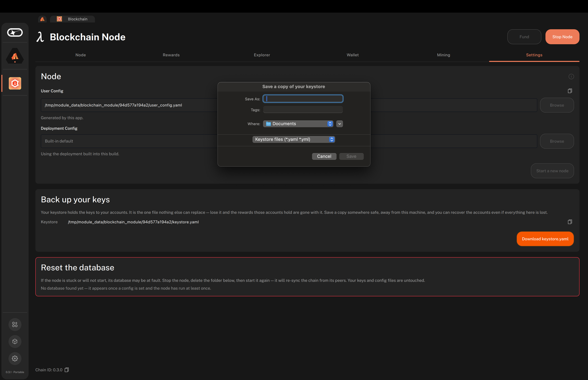The width and height of the screenshot is (588, 380).
Task: Open the settings gear icon in sidebar
Action: [15, 359]
